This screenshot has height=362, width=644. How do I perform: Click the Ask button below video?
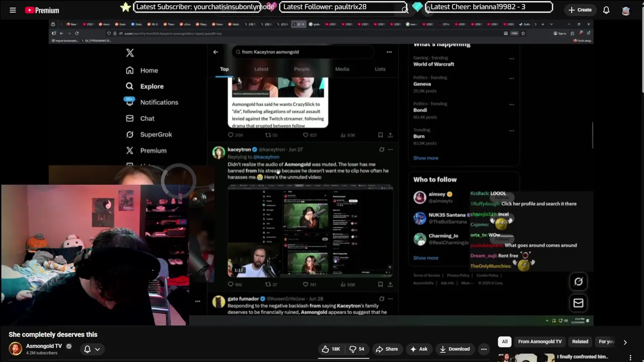point(419,349)
